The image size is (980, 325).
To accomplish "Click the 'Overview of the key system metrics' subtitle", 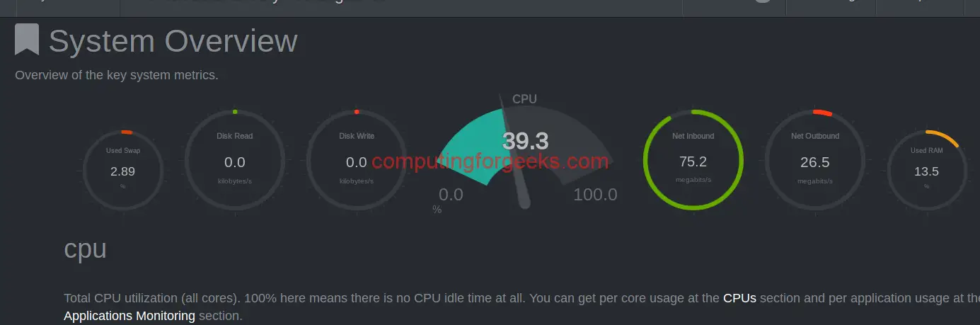I will 117,75.
